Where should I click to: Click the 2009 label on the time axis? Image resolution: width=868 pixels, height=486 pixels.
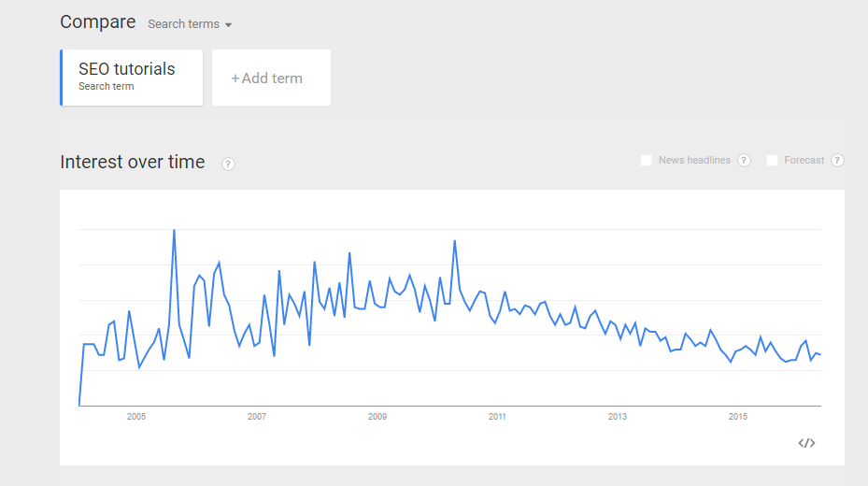(377, 416)
